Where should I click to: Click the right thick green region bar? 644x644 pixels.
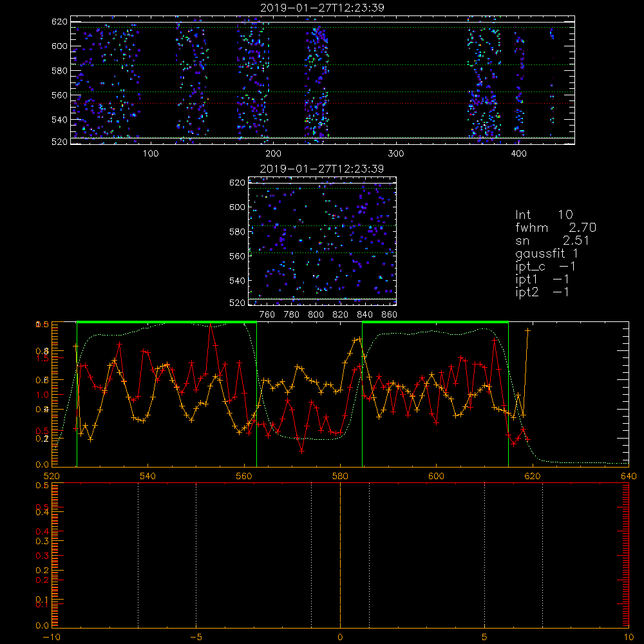click(435, 323)
